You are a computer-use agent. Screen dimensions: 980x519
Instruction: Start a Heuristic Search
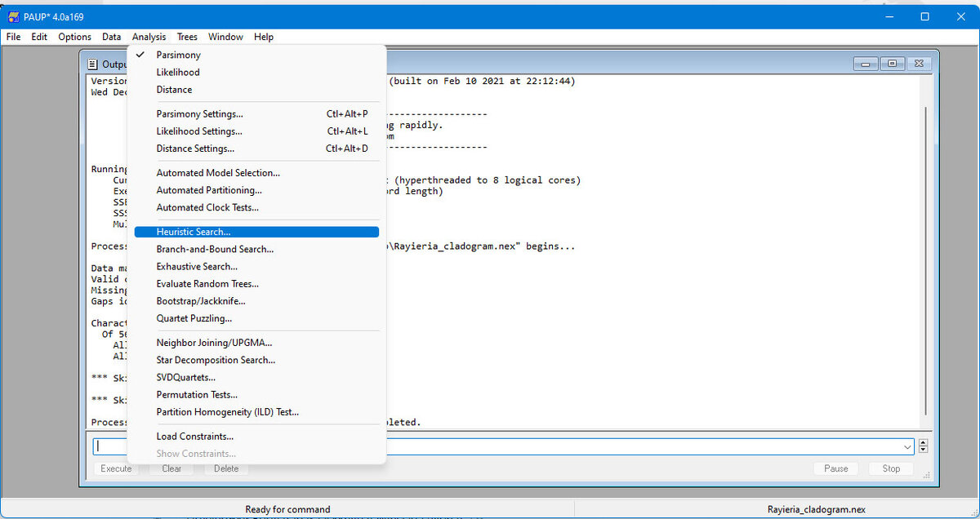[x=256, y=233]
